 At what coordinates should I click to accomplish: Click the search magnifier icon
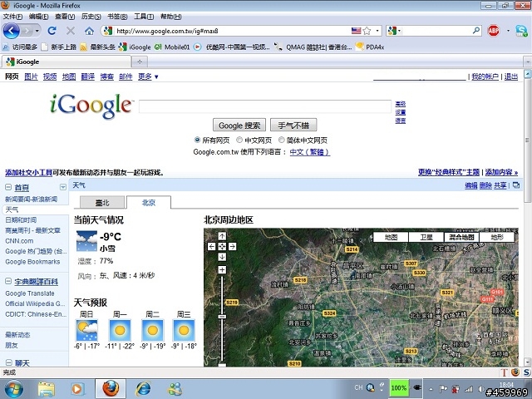476,31
